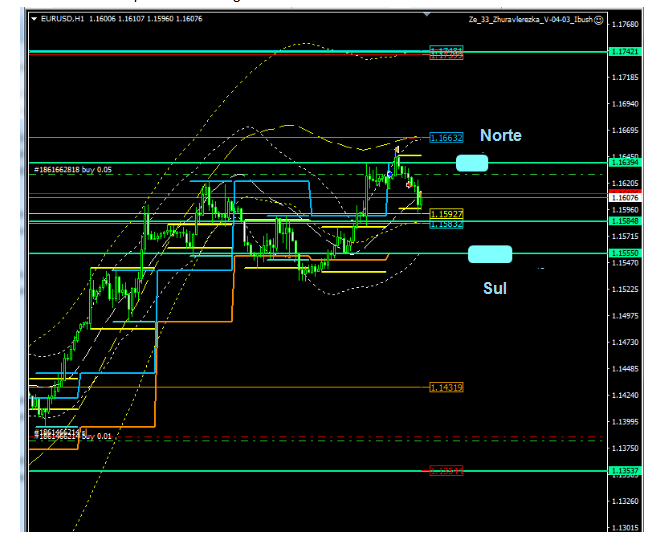
Task: Select the cyan rectangle beside Norte
Action: point(472,162)
